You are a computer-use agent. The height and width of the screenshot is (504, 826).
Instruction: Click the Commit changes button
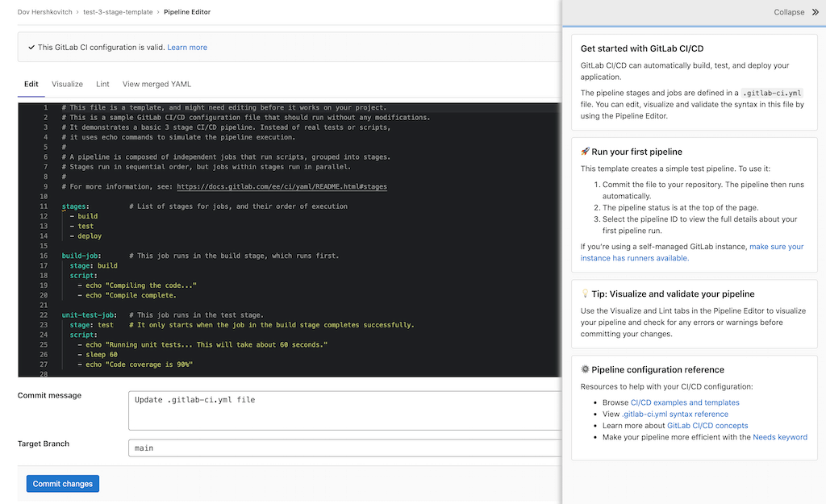[x=62, y=483]
